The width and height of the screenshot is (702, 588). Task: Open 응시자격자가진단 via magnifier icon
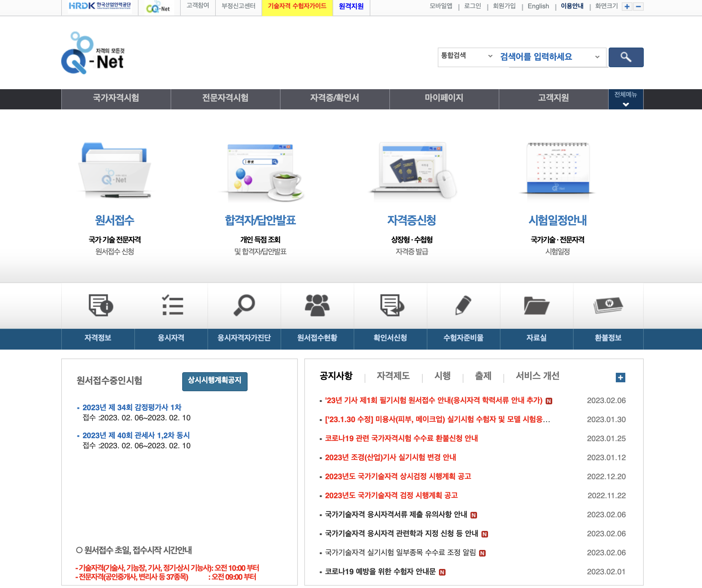click(244, 305)
